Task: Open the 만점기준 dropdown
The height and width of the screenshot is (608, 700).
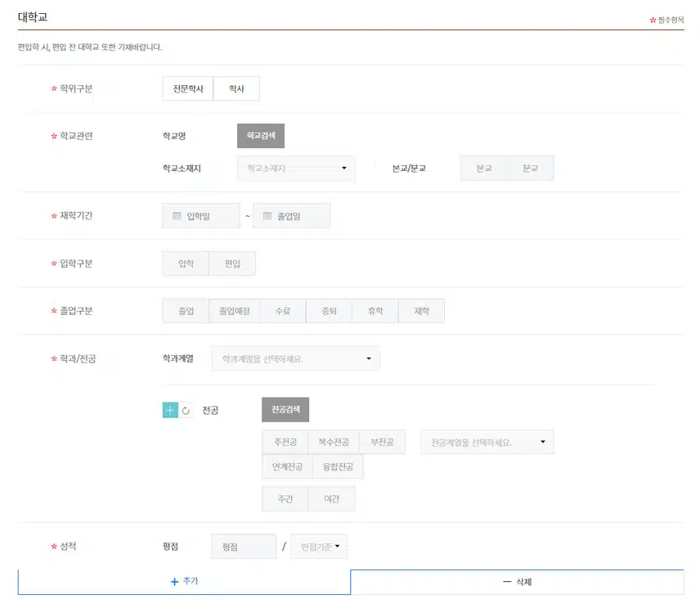Action: click(319, 547)
